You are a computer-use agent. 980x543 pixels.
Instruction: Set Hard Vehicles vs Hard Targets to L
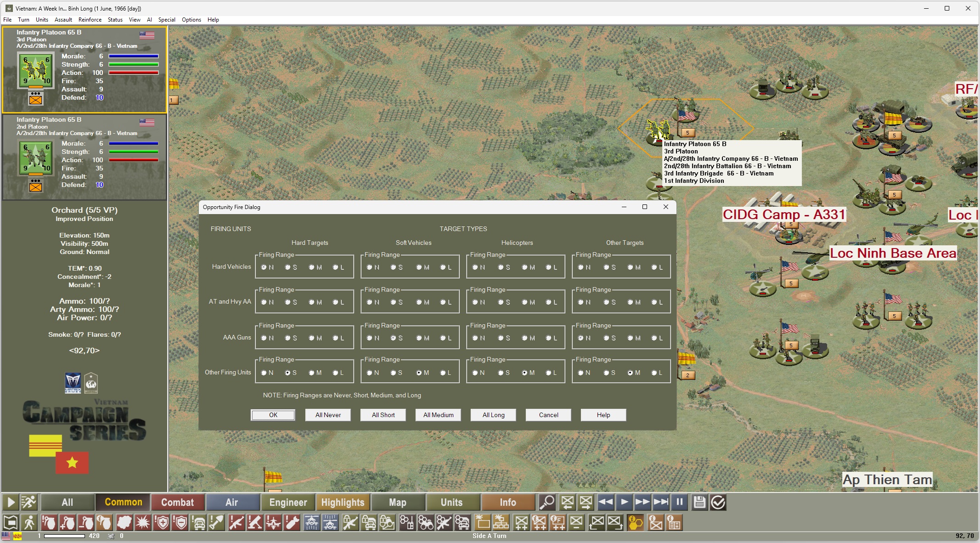click(336, 267)
